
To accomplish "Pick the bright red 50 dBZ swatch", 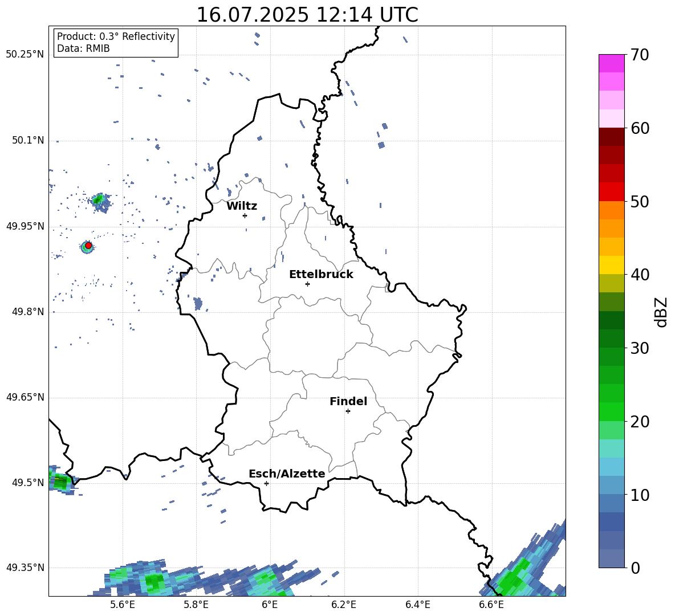I will coord(611,192).
